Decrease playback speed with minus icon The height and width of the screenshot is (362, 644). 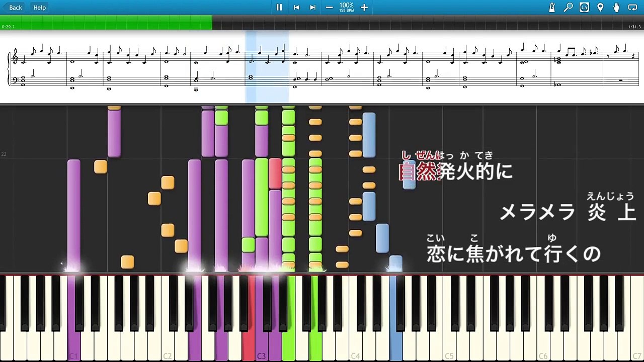pos(329,8)
